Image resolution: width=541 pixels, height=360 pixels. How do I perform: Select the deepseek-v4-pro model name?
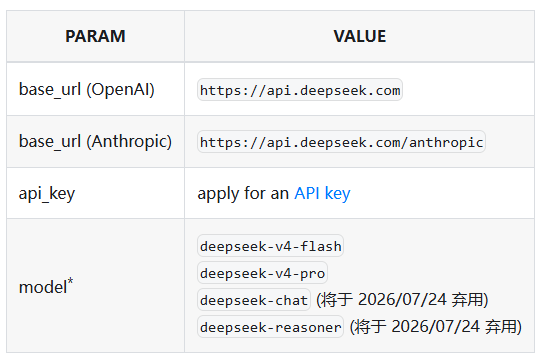point(262,273)
